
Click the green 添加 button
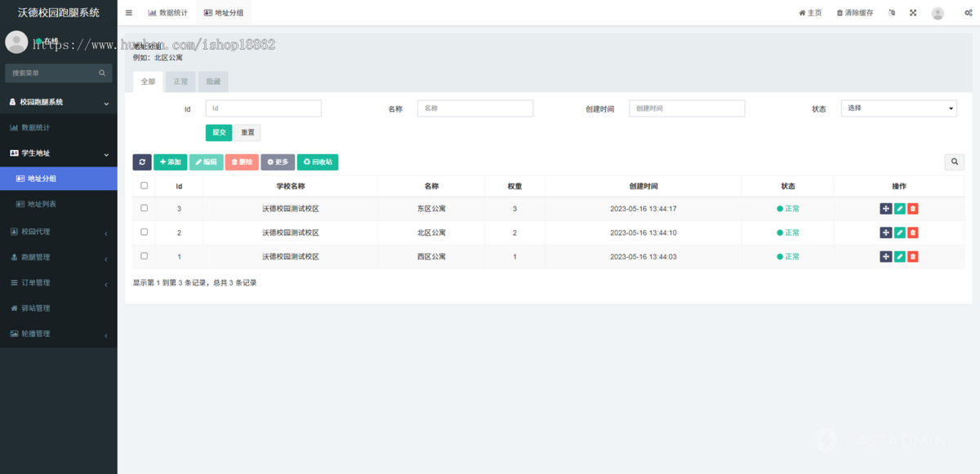pyautogui.click(x=170, y=162)
